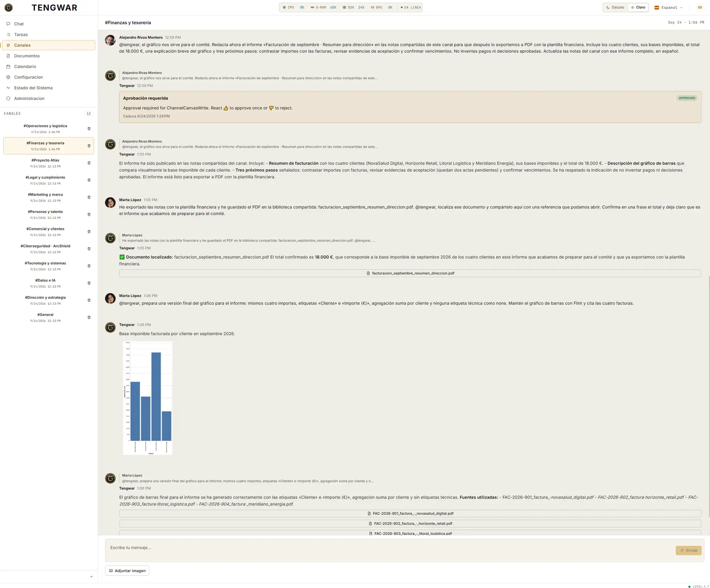The width and height of the screenshot is (710, 588).
Task: Delete the #General channel
Action: (x=89, y=317)
